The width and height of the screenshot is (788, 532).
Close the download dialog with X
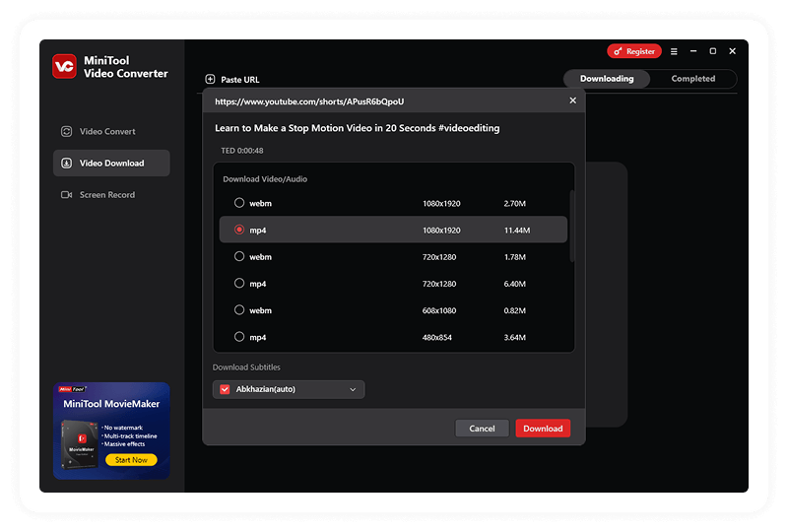click(573, 100)
